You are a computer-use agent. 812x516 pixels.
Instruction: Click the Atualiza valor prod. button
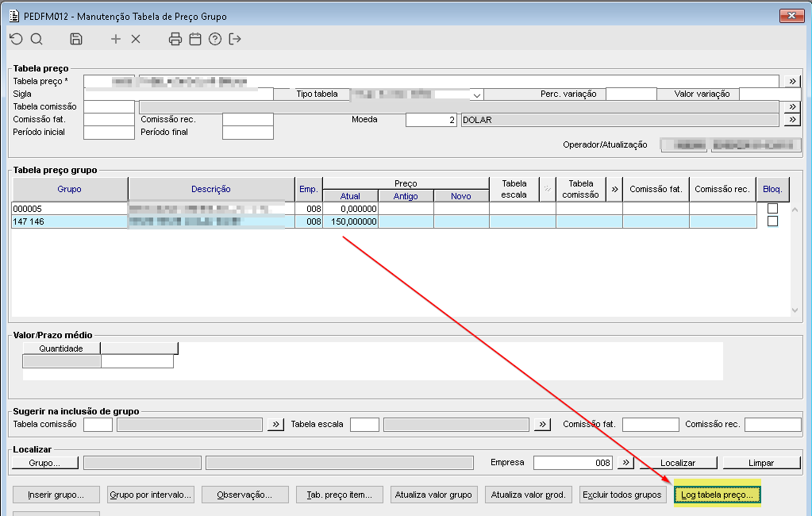click(528, 495)
